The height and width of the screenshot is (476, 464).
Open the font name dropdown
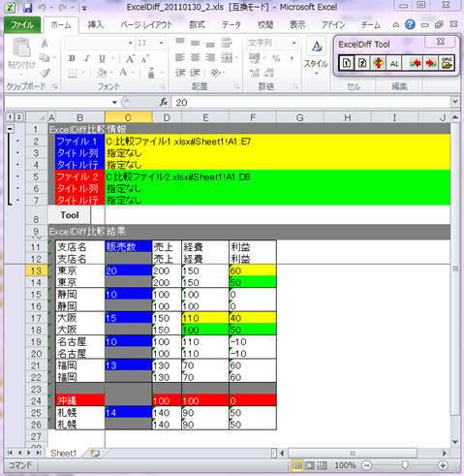pyautogui.click(x=130, y=43)
